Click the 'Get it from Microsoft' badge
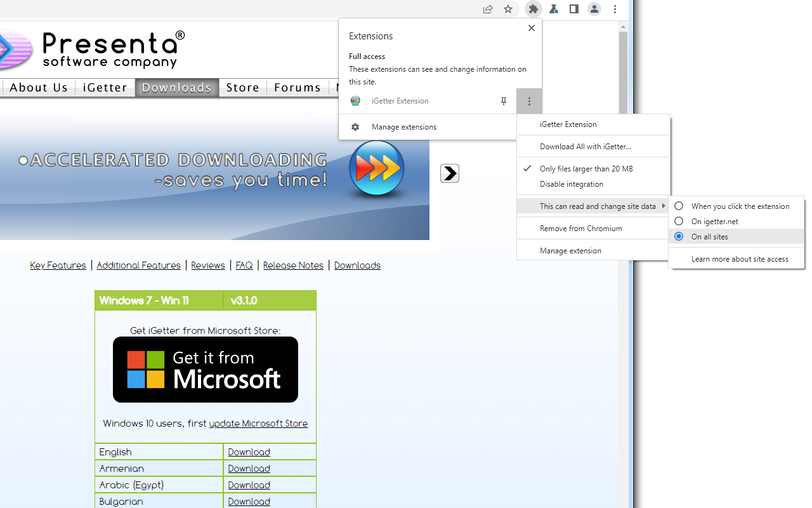812x508 pixels. pos(205,369)
